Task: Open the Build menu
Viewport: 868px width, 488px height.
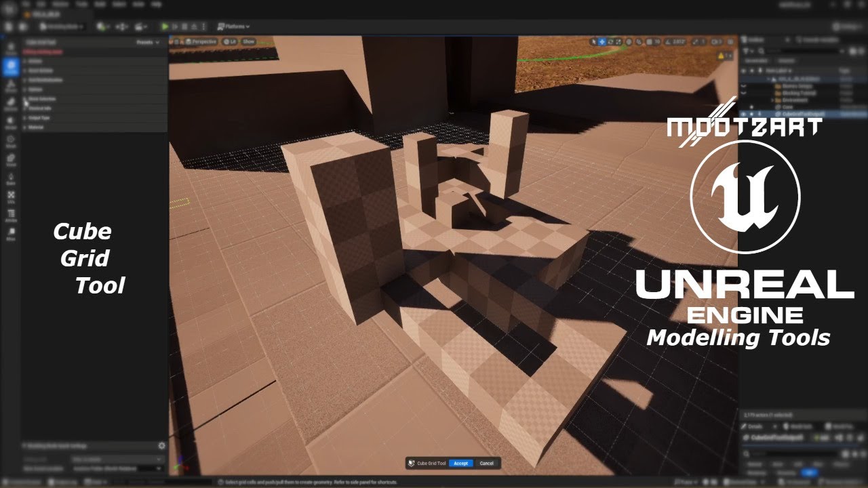Action: point(100,4)
